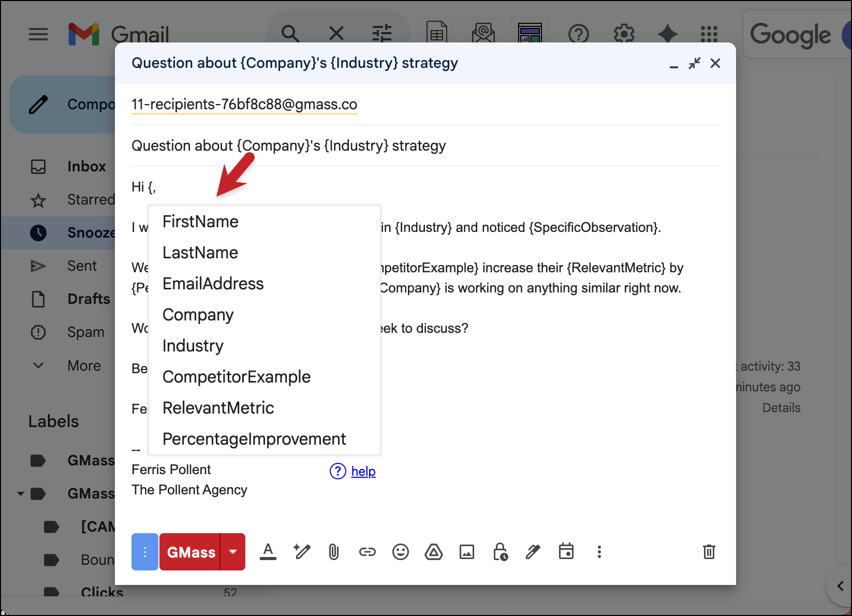The width and height of the screenshot is (852, 616).
Task: Show the side panel with the chevron
Action: tap(840, 586)
